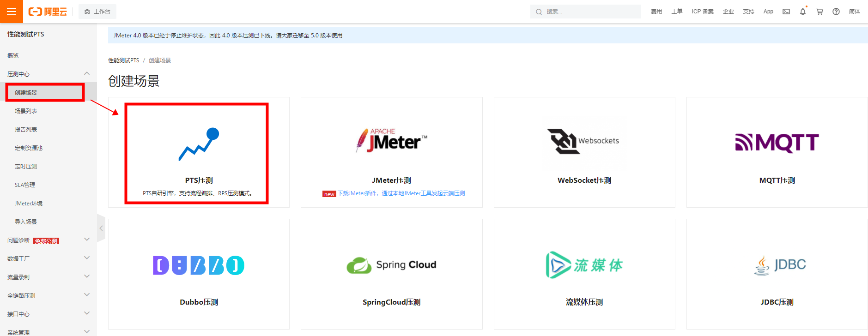868x336 pixels.
Task: Click the 性能测试PTS sidebar heading
Action: click(26, 34)
